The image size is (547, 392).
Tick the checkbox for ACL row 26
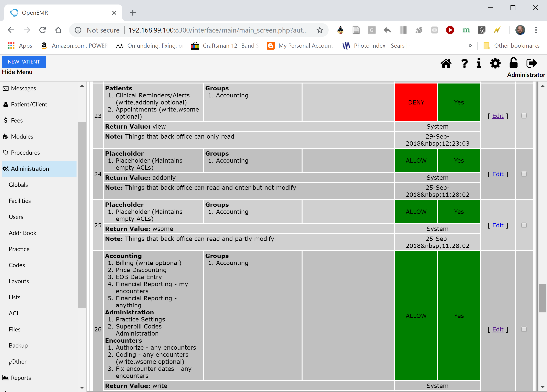click(524, 329)
